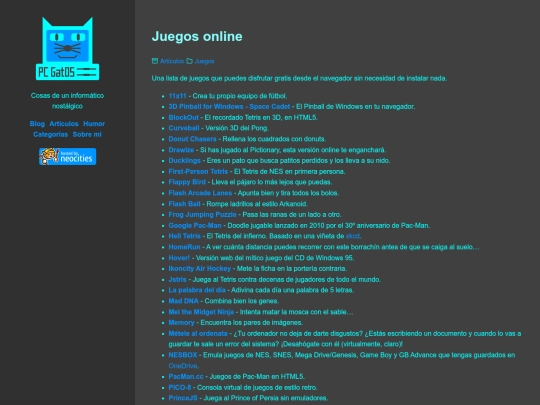This screenshot has width=540, height=405.
Task: Open the Hell Tetris link
Action: pyautogui.click(x=185, y=236)
